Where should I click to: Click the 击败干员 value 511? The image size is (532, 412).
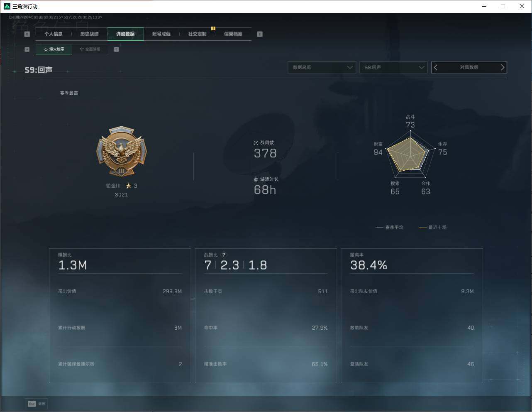click(323, 292)
